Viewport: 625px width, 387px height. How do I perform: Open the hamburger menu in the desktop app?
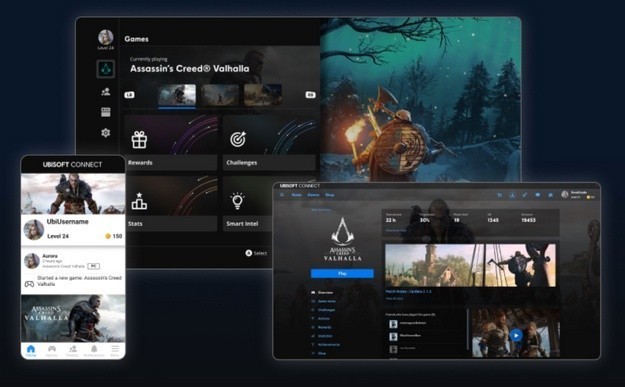[x=282, y=195]
